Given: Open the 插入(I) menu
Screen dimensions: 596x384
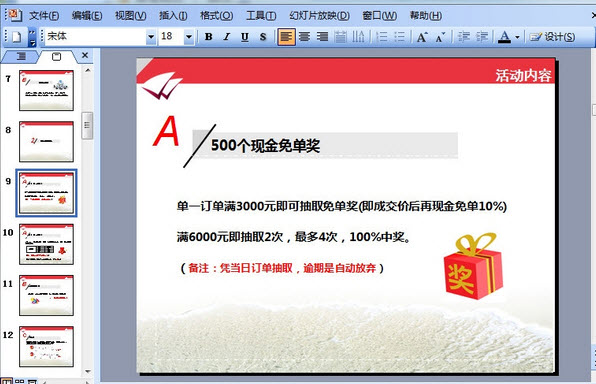Looking at the screenshot, I should [173, 16].
